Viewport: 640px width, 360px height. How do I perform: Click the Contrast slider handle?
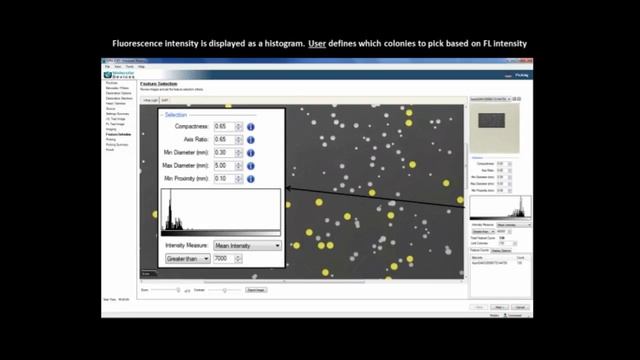224,290
